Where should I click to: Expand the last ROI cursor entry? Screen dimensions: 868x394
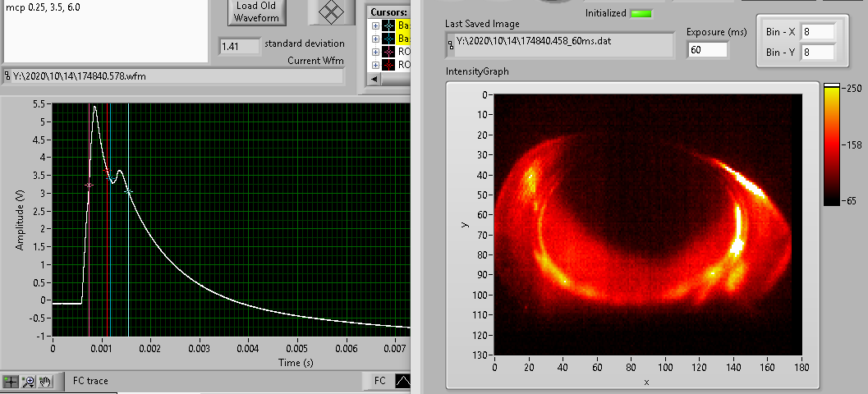point(376,64)
